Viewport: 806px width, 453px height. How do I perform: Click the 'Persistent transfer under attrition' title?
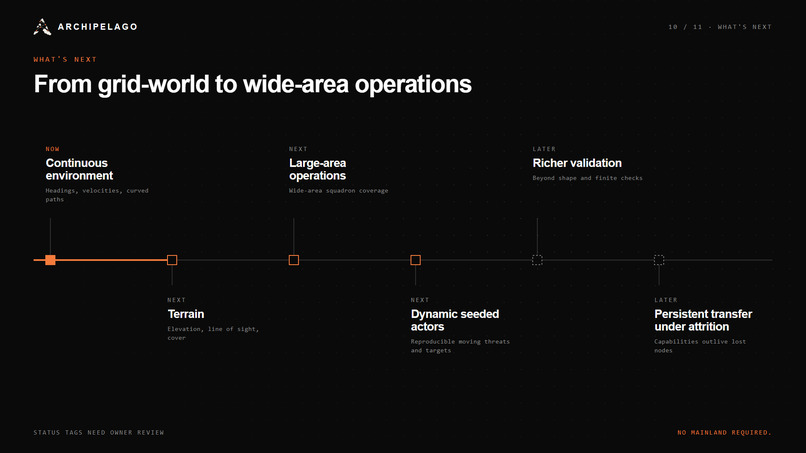(x=703, y=320)
